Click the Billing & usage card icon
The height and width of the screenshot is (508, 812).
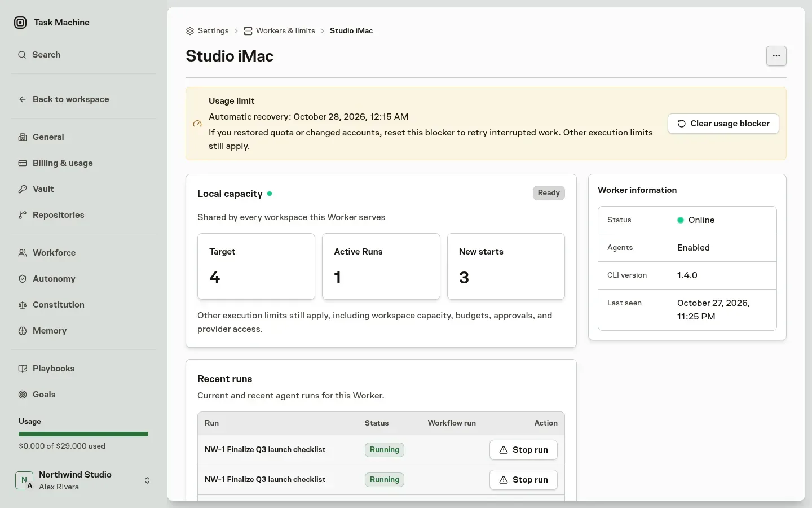coord(23,163)
